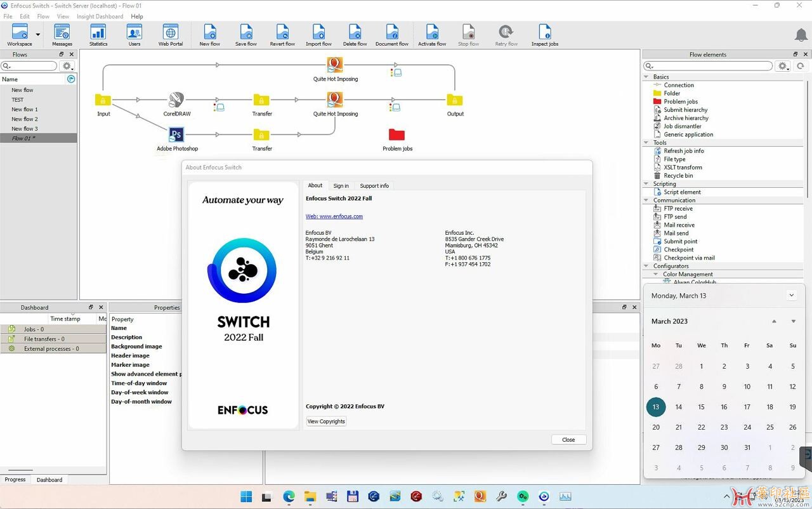Select the Input folder on canvas
812x509 pixels.
click(103, 100)
